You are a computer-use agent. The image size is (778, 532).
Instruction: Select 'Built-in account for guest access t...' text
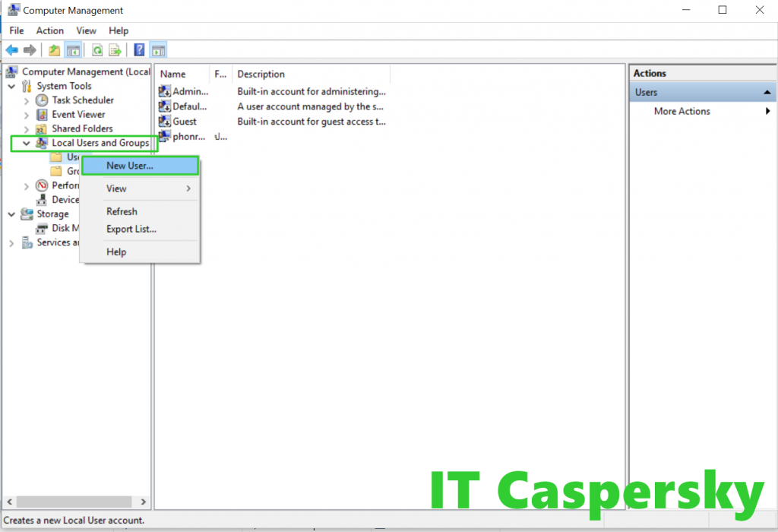click(311, 121)
